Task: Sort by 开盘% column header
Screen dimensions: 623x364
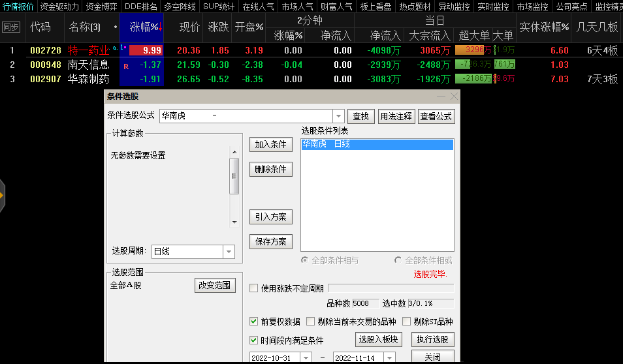Action: [249, 27]
